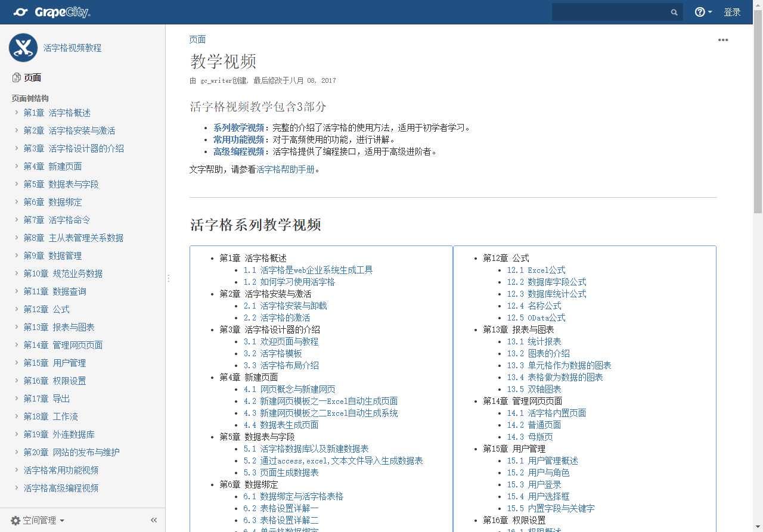Expand tree node 第2章 活字格安装与激活
Image resolution: width=763 pixels, height=532 pixels.
click(16, 130)
